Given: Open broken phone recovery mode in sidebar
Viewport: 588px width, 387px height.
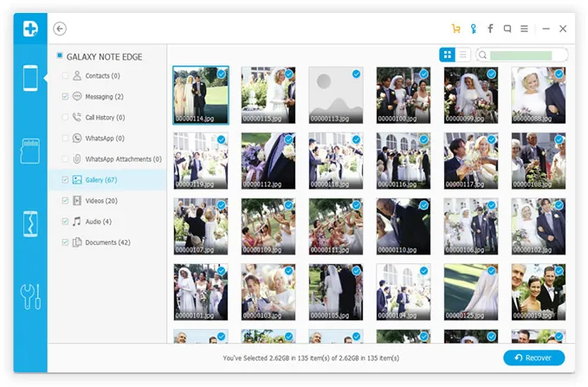Looking at the screenshot, I should click(x=30, y=223).
